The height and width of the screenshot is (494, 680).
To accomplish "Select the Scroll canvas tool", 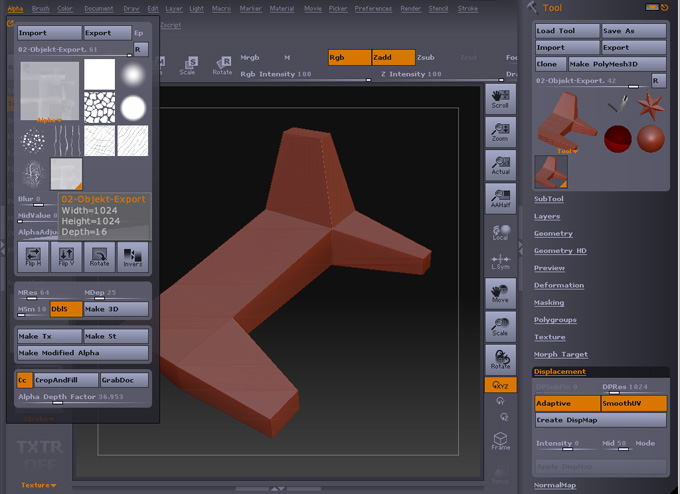I will (x=500, y=98).
